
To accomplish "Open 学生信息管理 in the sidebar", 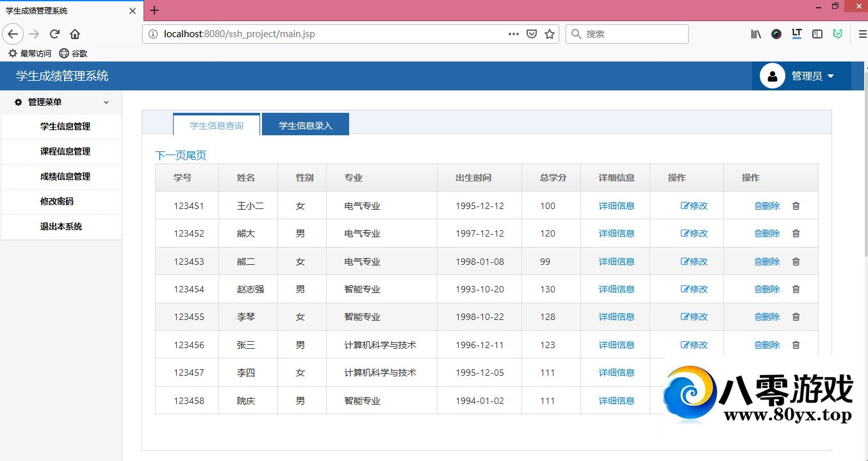I will click(65, 126).
